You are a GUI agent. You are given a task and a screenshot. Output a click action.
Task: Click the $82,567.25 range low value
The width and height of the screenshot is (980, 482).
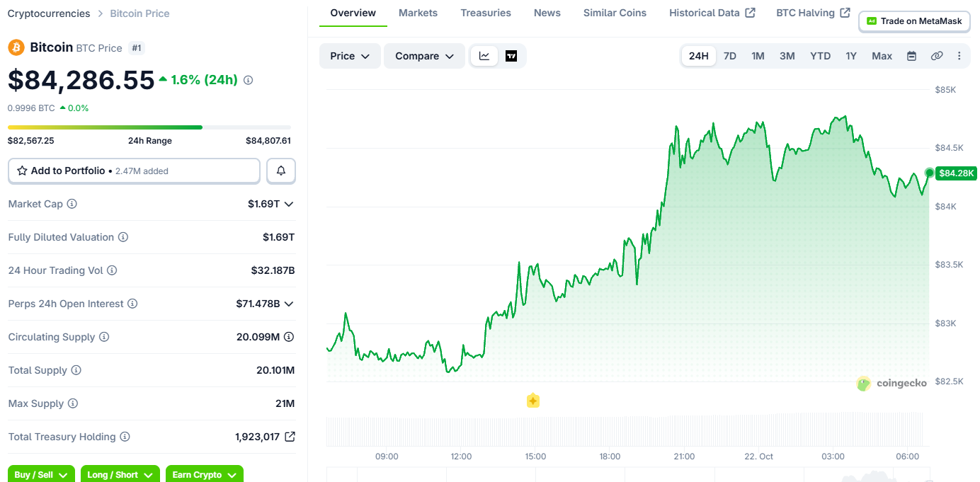coord(31,141)
